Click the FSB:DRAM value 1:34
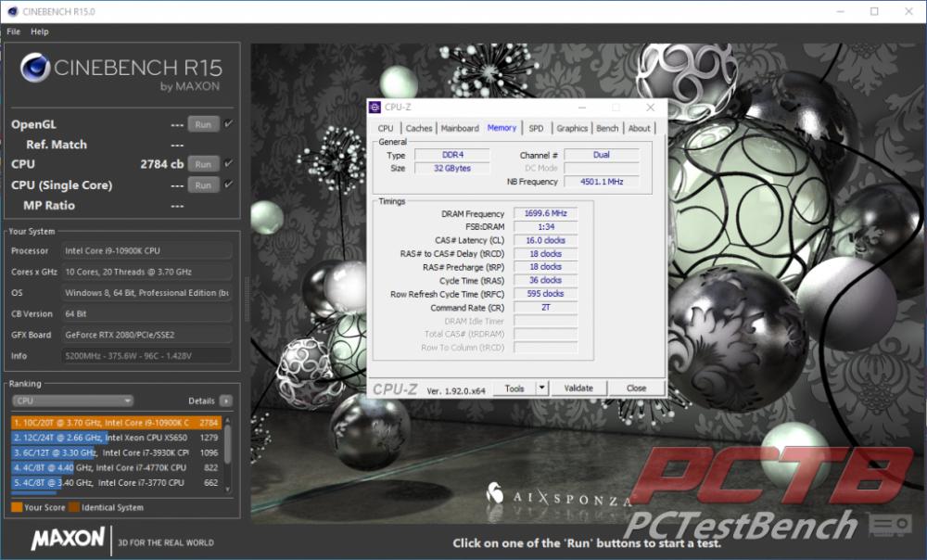This screenshot has height=560, width=927. tap(545, 227)
